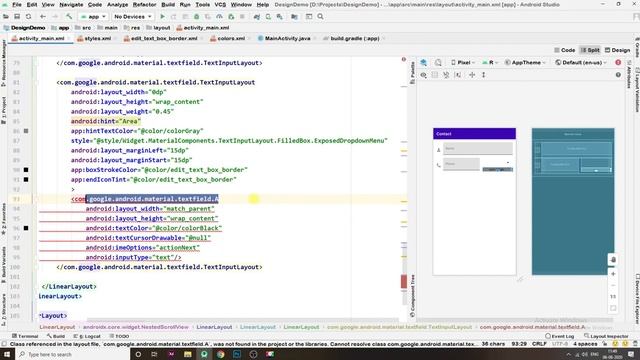Screen dimensions: 640x360
Task: Click layout breadcrumb in navigation bar
Action: [x=158, y=28]
